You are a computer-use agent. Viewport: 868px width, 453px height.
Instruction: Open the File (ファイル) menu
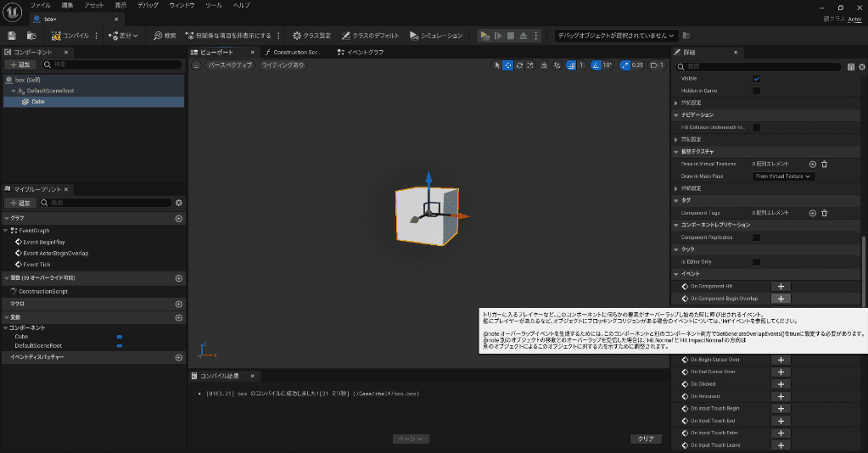tap(40, 5)
